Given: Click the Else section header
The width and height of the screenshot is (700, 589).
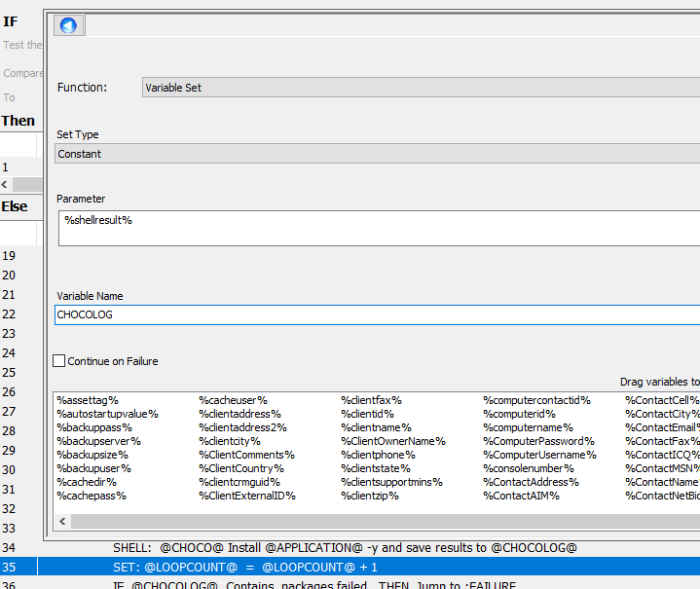Looking at the screenshot, I should point(15,206).
